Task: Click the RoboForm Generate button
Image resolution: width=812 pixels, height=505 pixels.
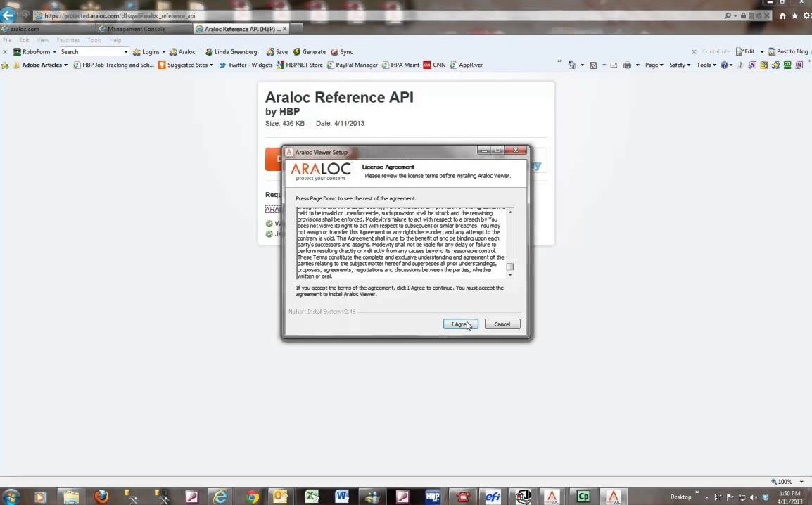Action: coord(310,52)
